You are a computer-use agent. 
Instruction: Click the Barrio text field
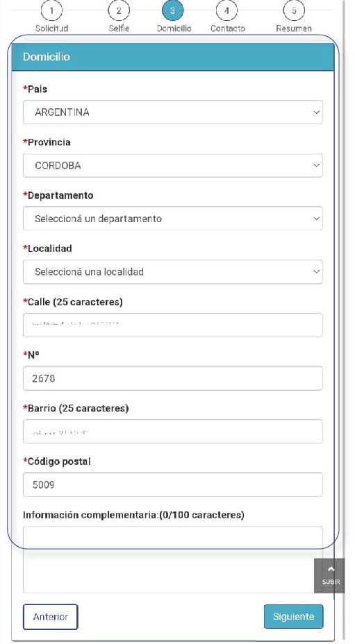pyautogui.click(x=173, y=431)
